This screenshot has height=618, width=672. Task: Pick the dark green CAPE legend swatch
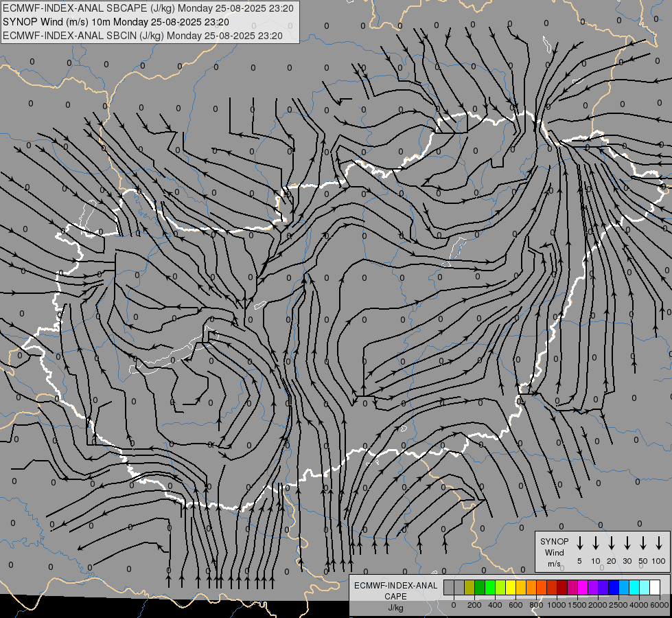click(x=480, y=587)
